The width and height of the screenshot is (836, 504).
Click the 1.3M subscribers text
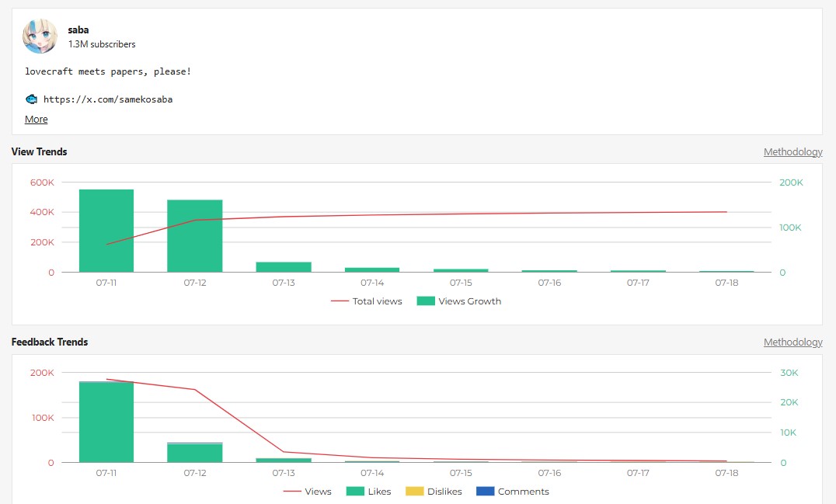(x=102, y=44)
